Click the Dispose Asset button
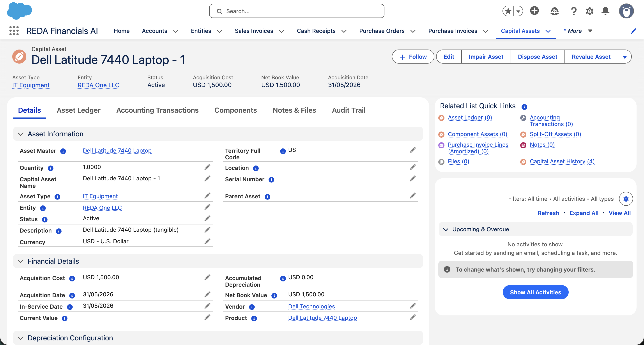Image resolution: width=644 pixels, height=345 pixels. coord(538,57)
